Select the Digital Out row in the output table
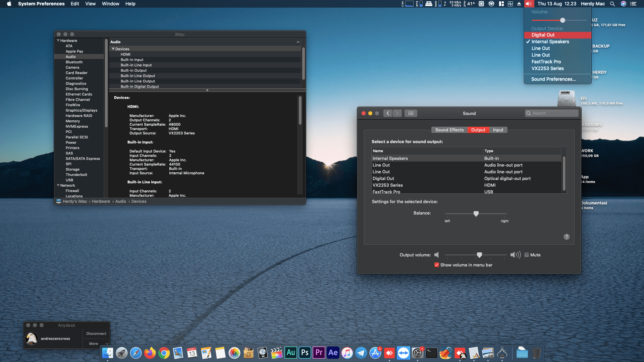 [467, 178]
